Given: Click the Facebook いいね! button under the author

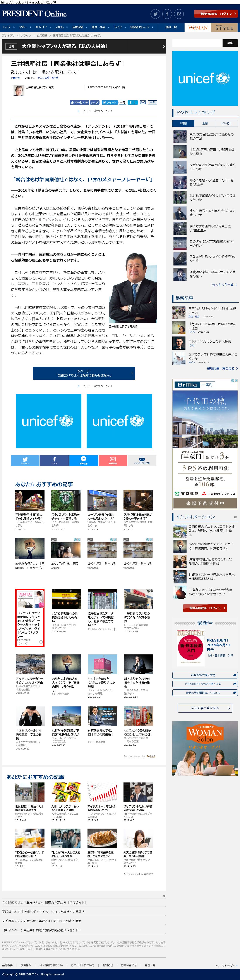Looking at the screenshot, I should 79,102.
